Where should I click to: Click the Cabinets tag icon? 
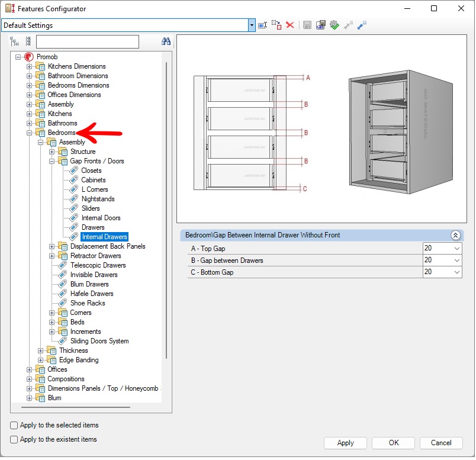[x=74, y=180]
